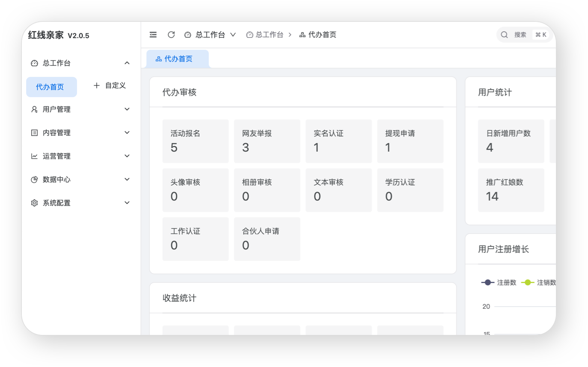Open the 工作认证 review card
This screenshot has width=588, height=367.
pos(196,239)
